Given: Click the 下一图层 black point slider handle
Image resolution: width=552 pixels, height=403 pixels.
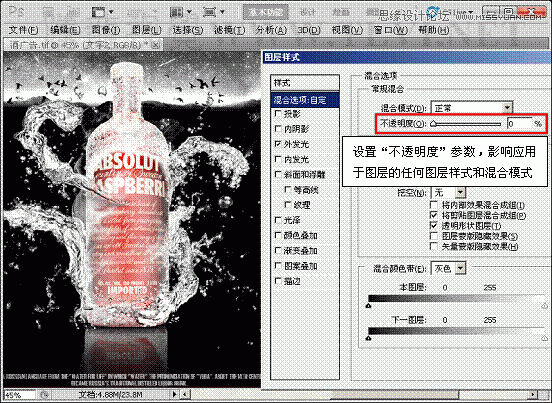Looking at the screenshot, I should tap(368, 338).
